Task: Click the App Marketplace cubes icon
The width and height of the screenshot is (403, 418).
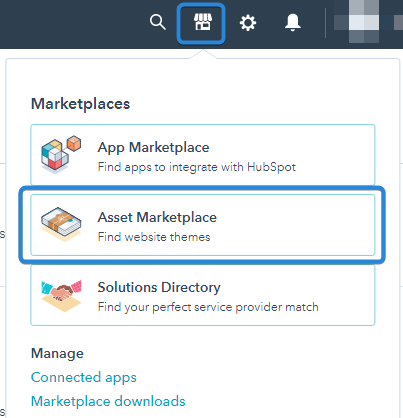Action: (x=61, y=154)
